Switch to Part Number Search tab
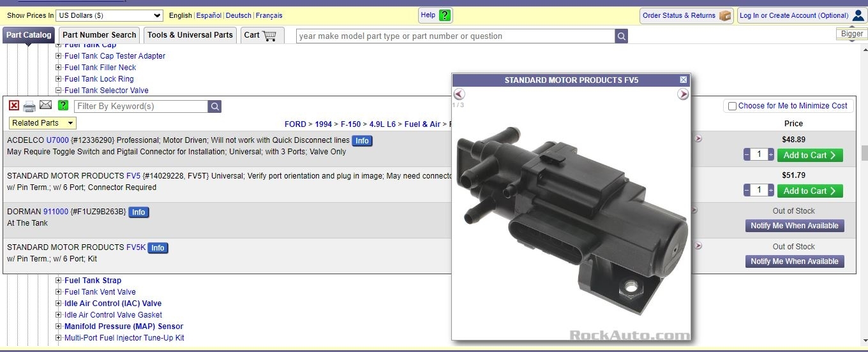 coord(100,35)
